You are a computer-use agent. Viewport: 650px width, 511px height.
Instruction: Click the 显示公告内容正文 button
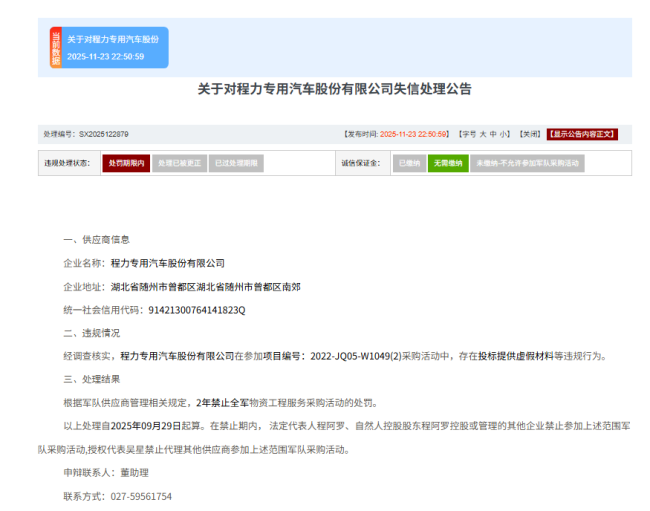click(x=582, y=133)
